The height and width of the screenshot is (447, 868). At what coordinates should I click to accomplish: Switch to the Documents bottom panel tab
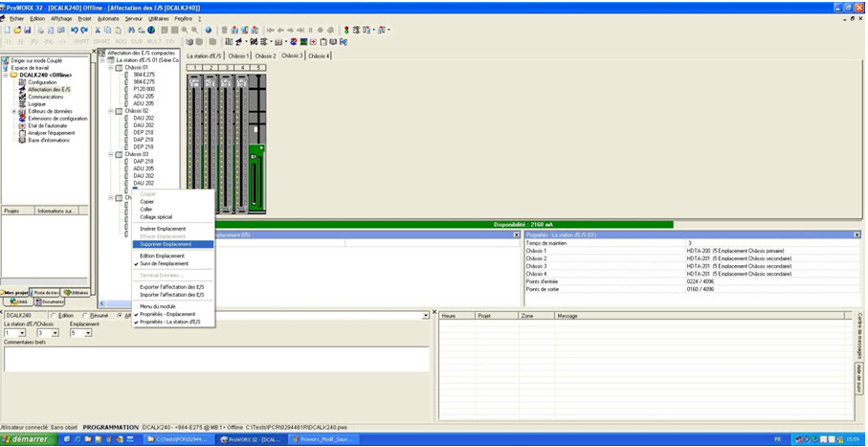pos(50,302)
